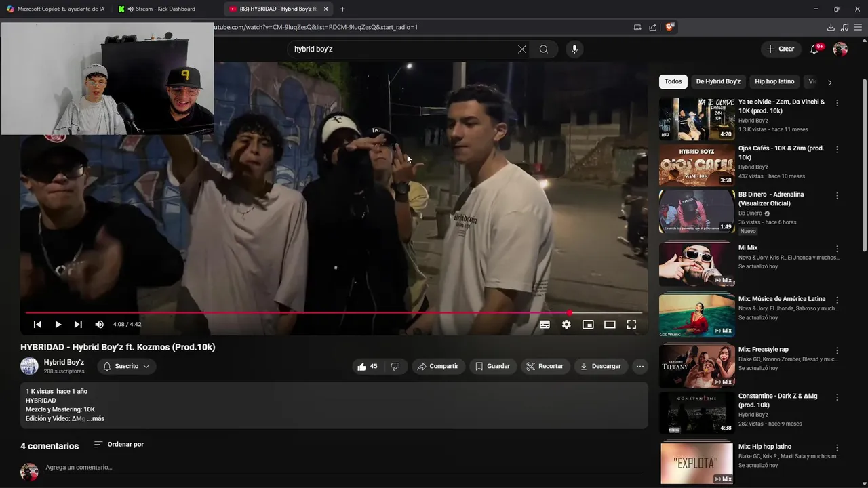Open browser playlist music icon

coord(844,27)
